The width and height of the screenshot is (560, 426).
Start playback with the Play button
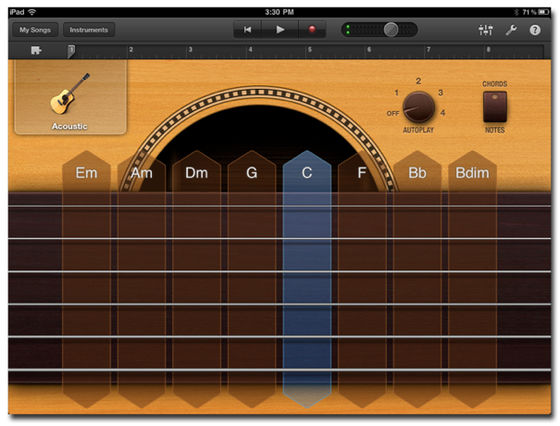coord(280,30)
